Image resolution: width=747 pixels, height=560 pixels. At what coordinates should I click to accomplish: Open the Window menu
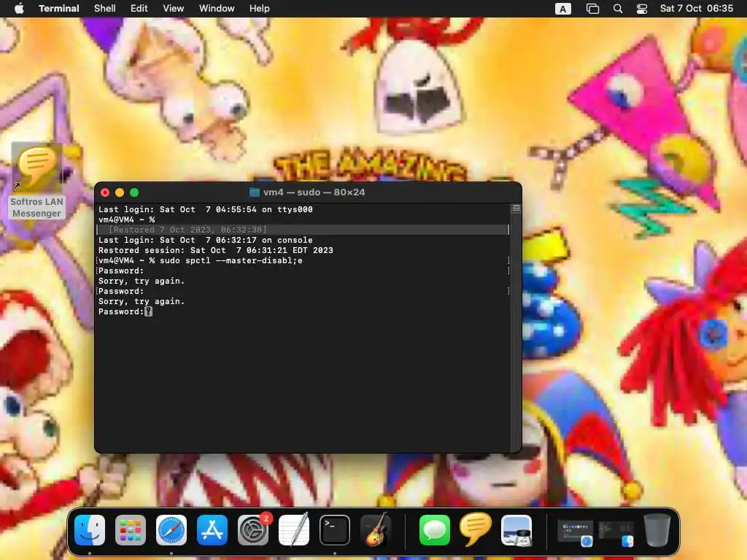click(x=217, y=9)
